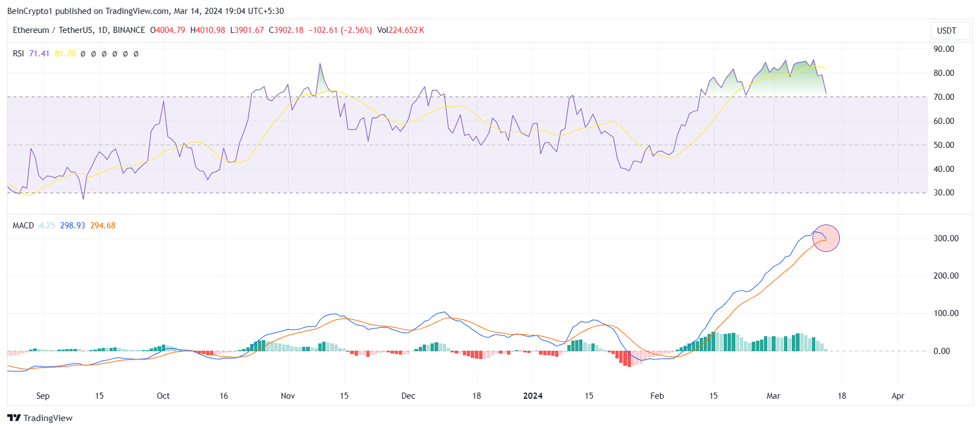Click the RSI indicator label

18,54
